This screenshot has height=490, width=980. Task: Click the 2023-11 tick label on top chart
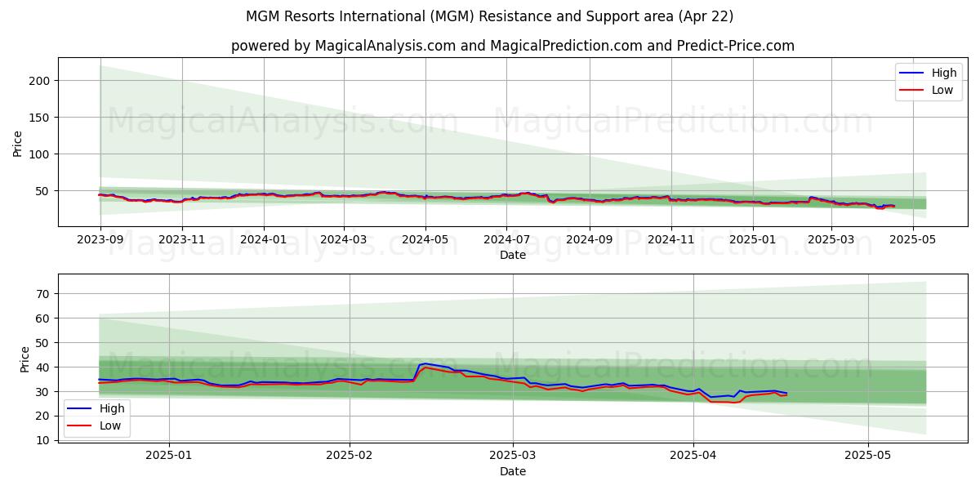[181, 240]
